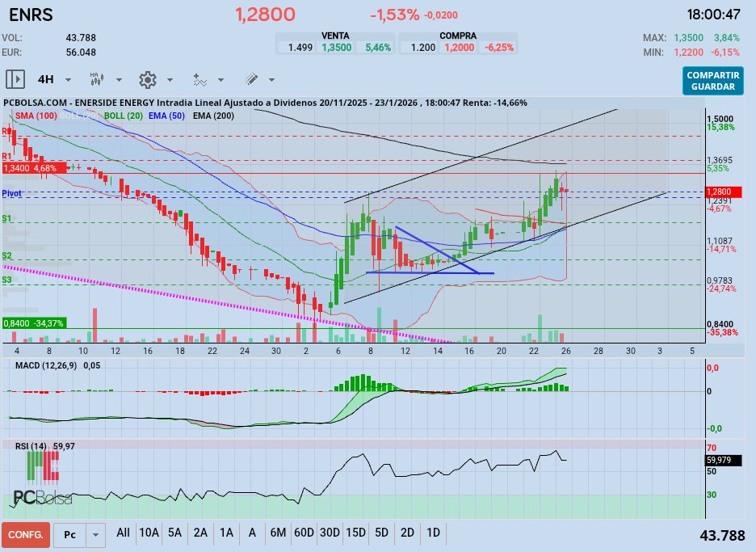Select the candlestick chart type icon
This screenshot has width=756, height=552.
tap(96, 78)
